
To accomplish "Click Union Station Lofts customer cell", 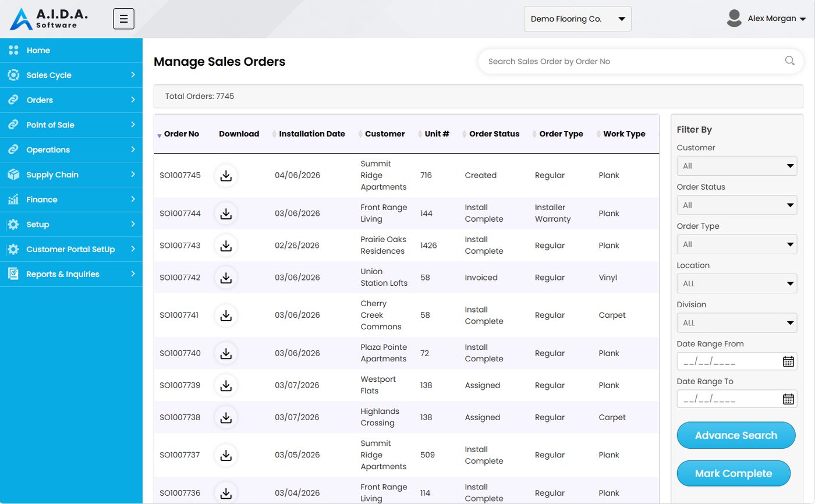I will coord(384,278).
